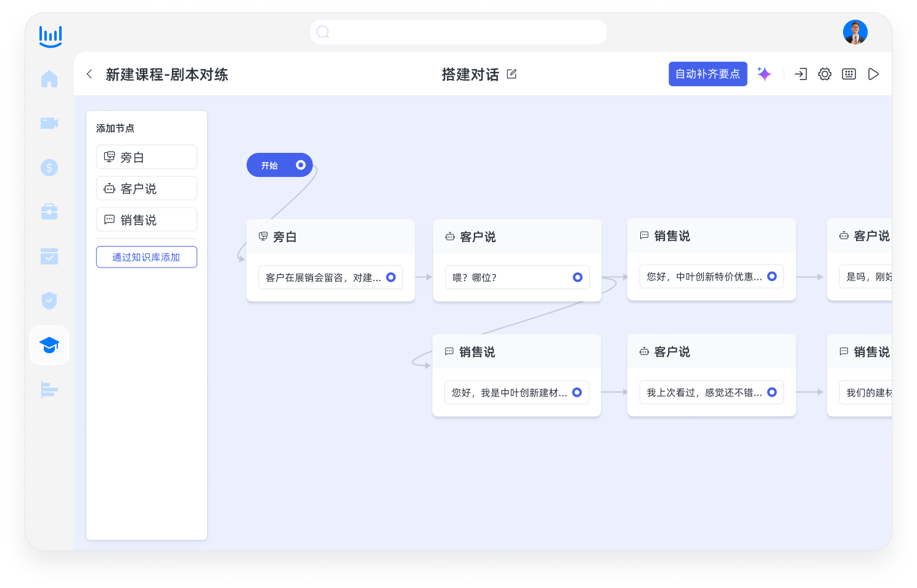Click the home icon in sidebar
Image resolution: width=917 pixels, height=588 pixels.
pyautogui.click(x=49, y=79)
